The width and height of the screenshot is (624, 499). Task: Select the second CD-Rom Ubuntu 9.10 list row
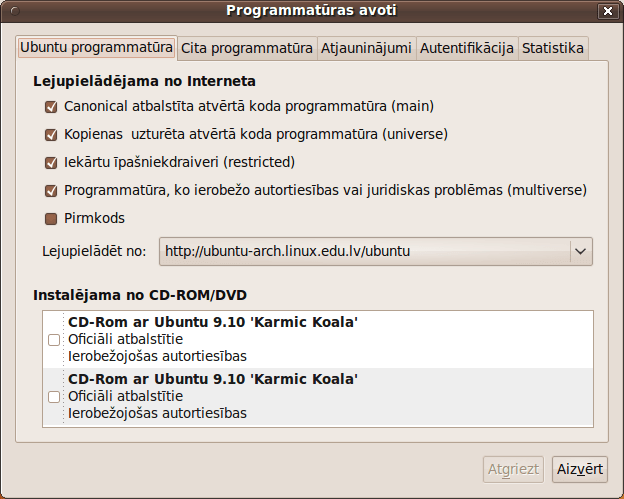[318, 397]
